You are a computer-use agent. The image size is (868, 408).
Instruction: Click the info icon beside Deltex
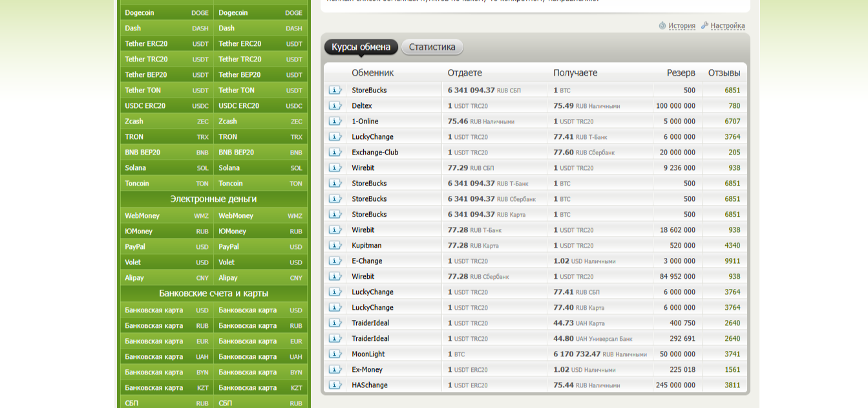[335, 105]
